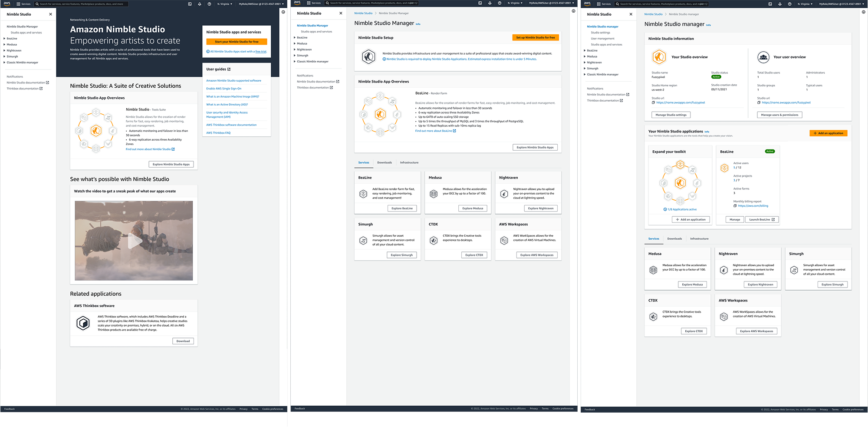Download AWS Thinkbox software

pyautogui.click(x=183, y=341)
